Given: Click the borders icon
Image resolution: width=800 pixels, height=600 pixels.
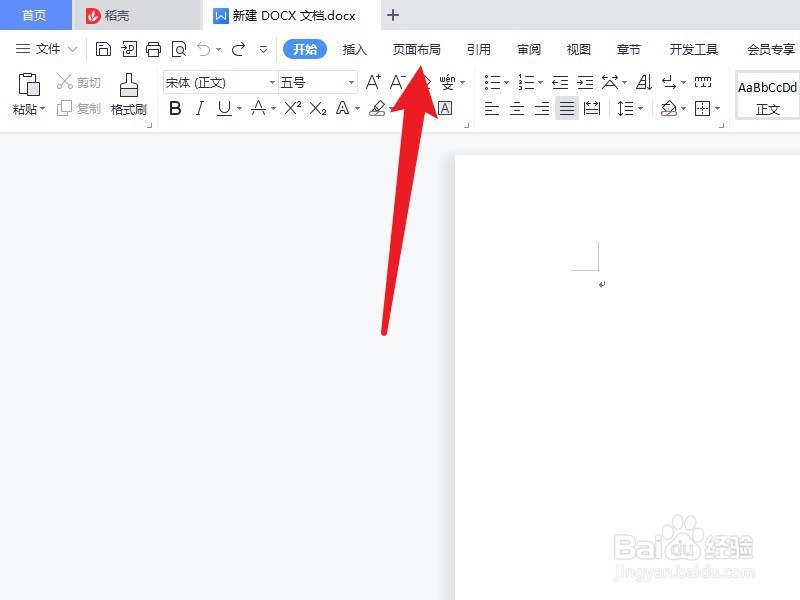Looking at the screenshot, I should [x=703, y=108].
